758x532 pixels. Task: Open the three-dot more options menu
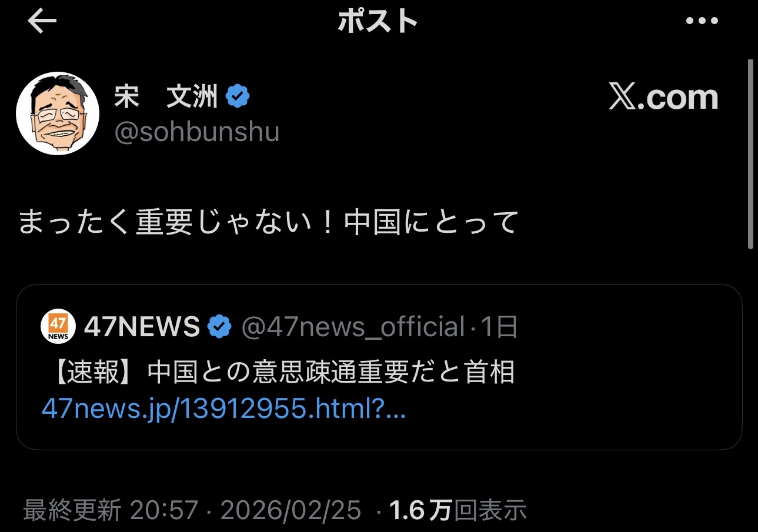pos(702,21)
